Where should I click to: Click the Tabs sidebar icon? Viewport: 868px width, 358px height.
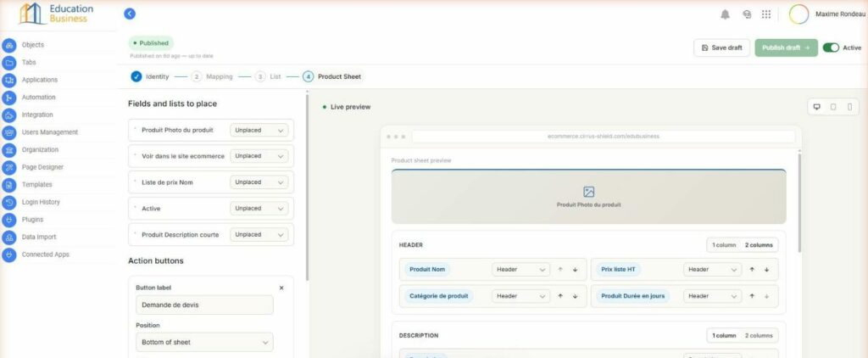pos(8,63)
